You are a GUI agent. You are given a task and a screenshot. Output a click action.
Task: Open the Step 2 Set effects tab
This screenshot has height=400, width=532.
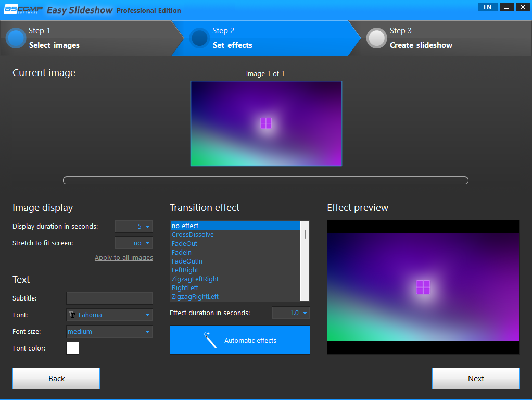click(266, 38)
